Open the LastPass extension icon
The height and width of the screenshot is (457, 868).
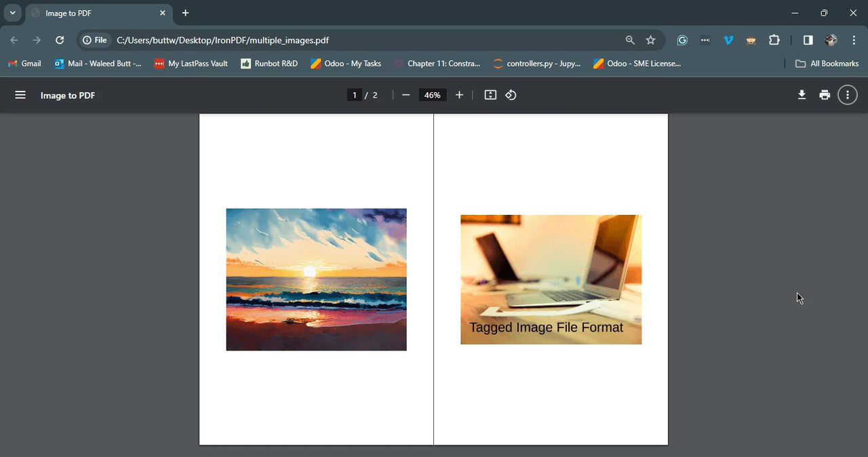[x=705, y=40]
